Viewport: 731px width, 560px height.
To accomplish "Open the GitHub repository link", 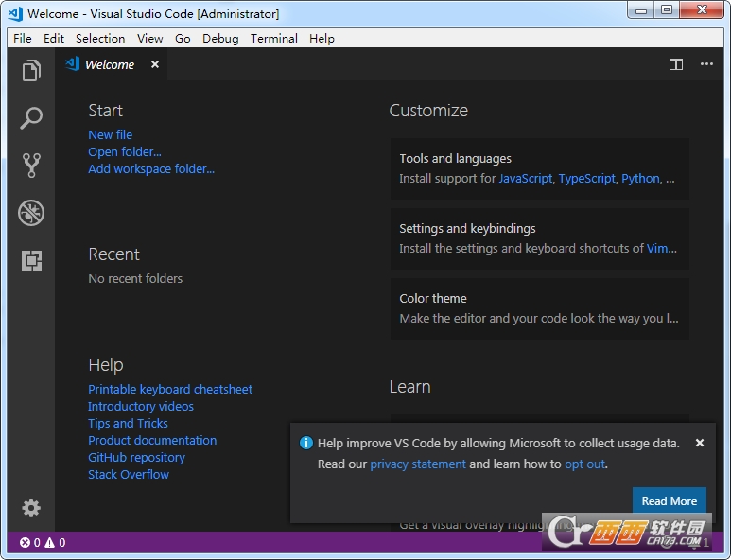I will (x=136, y=458).
